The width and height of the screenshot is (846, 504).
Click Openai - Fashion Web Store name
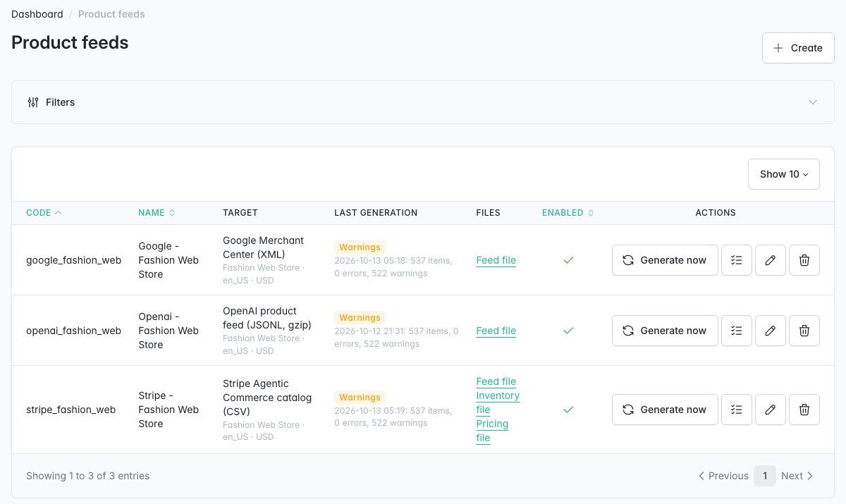point(168,331)
